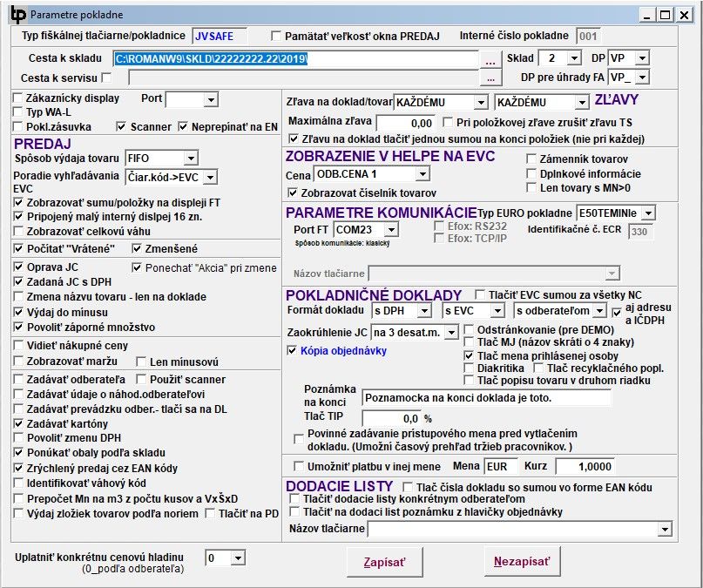Toggle Oprava JC checkbox

tap(18, 267)
